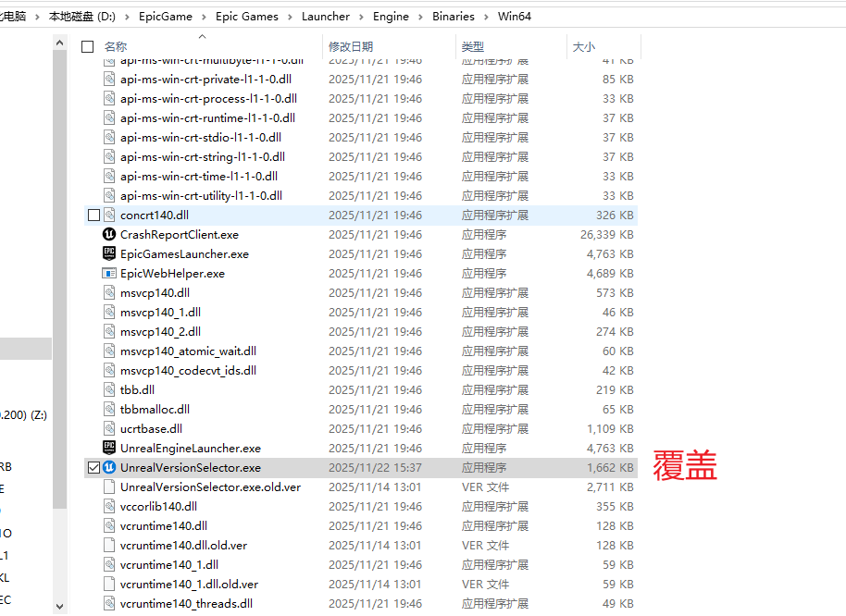Viewport: 846px width, 616px height.
Task: Expand breadcrumb arrow after Epic Games
Action: point(290,17)
